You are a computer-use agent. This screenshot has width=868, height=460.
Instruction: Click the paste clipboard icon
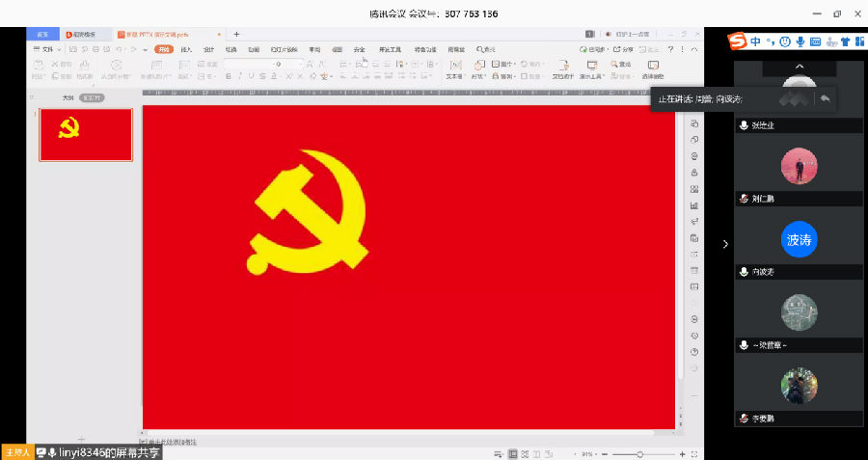point(39,66)
